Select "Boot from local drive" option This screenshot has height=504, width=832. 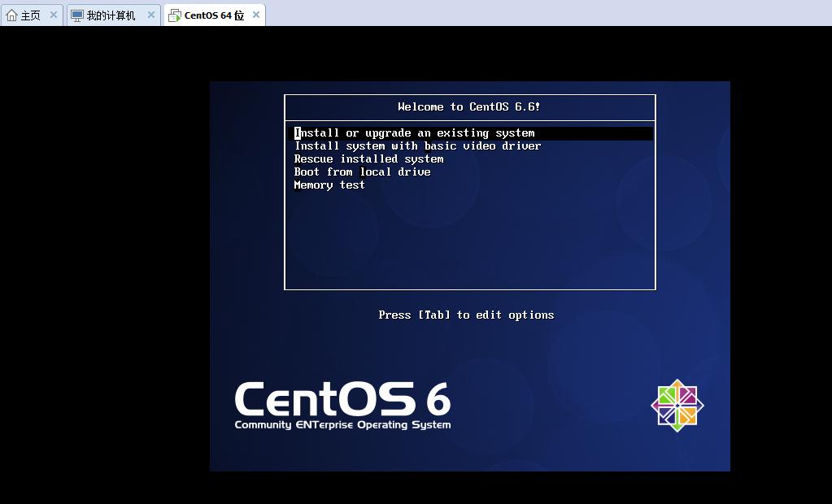click(x=362, y=172)
